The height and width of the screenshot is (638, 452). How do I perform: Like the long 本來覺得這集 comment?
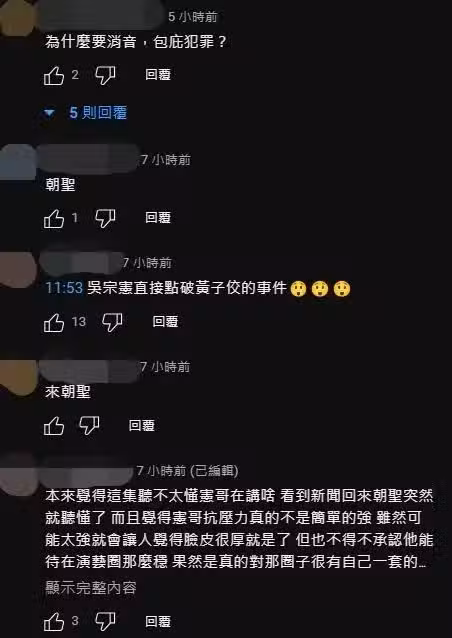click(54, 622)
